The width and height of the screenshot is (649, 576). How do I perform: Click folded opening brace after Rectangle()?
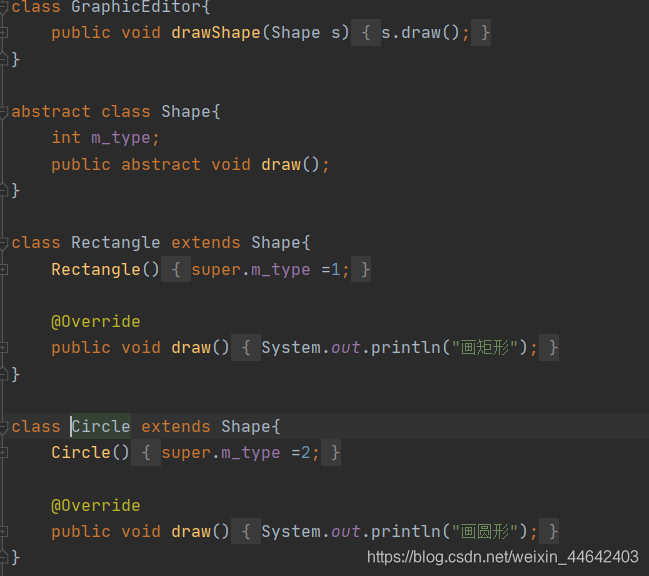coord(176,269)
